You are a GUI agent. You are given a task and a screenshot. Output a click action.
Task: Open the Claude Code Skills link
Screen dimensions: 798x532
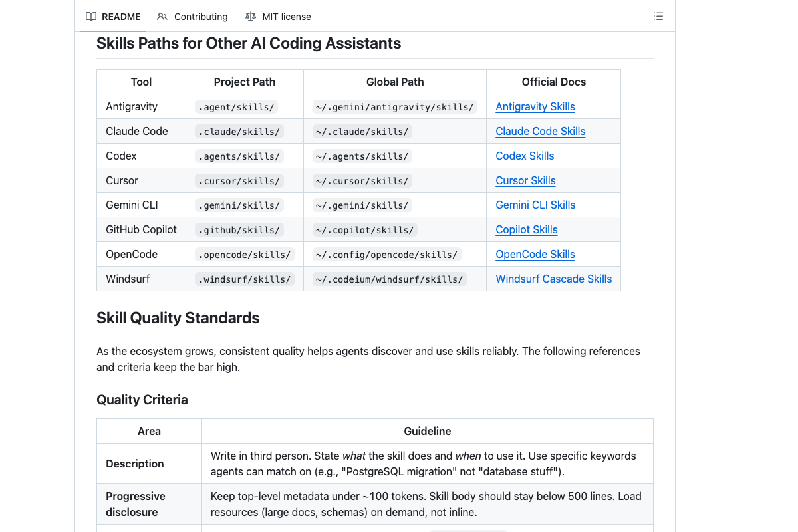pyautogui.click(x=541, y=131)
